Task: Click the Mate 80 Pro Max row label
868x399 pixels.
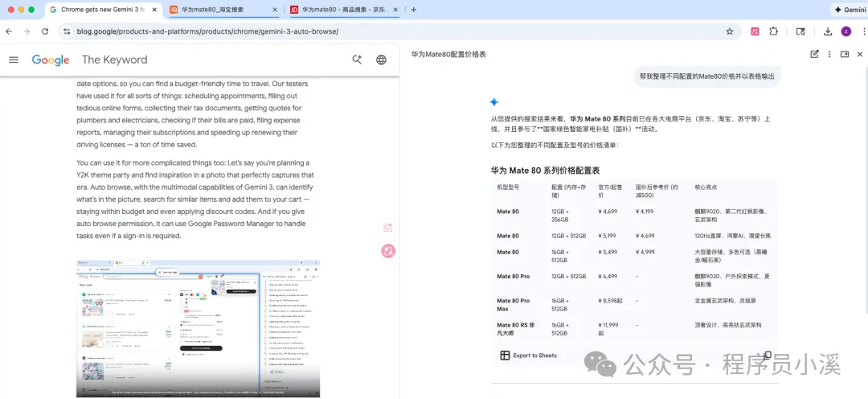Action: point(513,305)
